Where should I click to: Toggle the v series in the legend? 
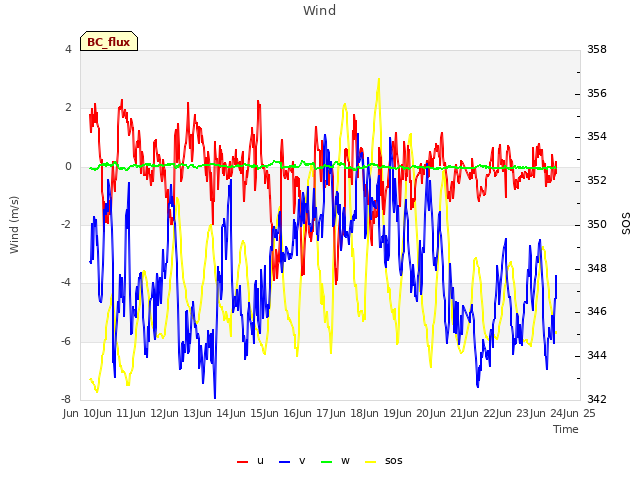(x=292, y=461)
